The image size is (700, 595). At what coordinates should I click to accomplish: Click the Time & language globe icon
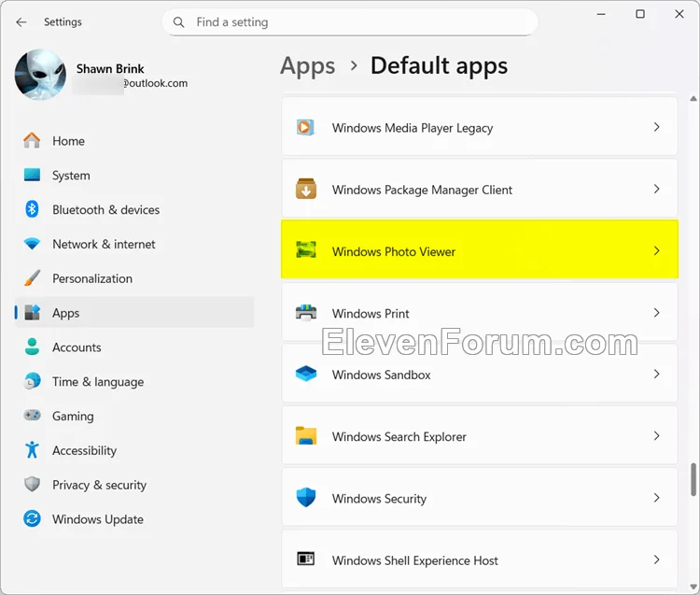[32, 381]
